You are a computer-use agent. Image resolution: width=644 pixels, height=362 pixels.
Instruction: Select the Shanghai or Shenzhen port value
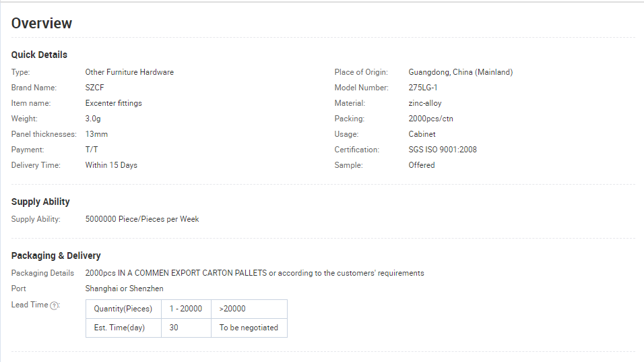click(124, 289)
